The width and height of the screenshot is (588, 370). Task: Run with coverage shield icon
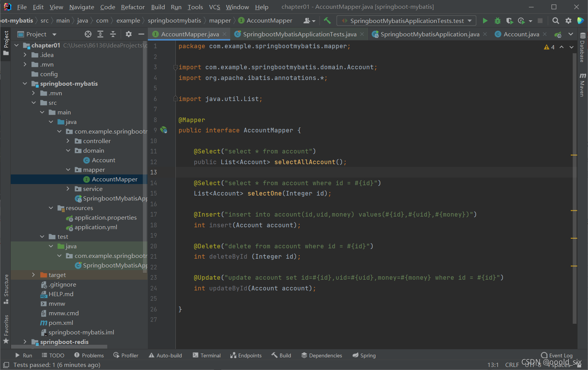pos(509,21)
